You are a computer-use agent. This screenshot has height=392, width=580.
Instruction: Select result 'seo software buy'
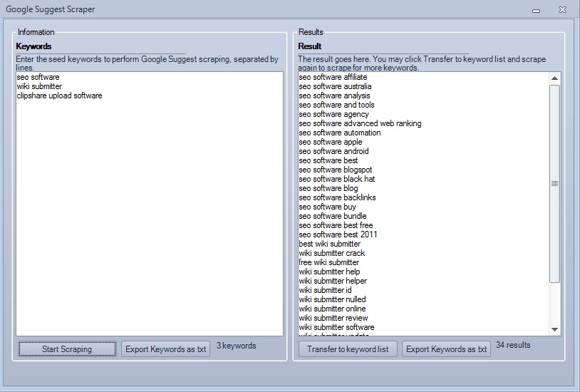pos(327,207)
